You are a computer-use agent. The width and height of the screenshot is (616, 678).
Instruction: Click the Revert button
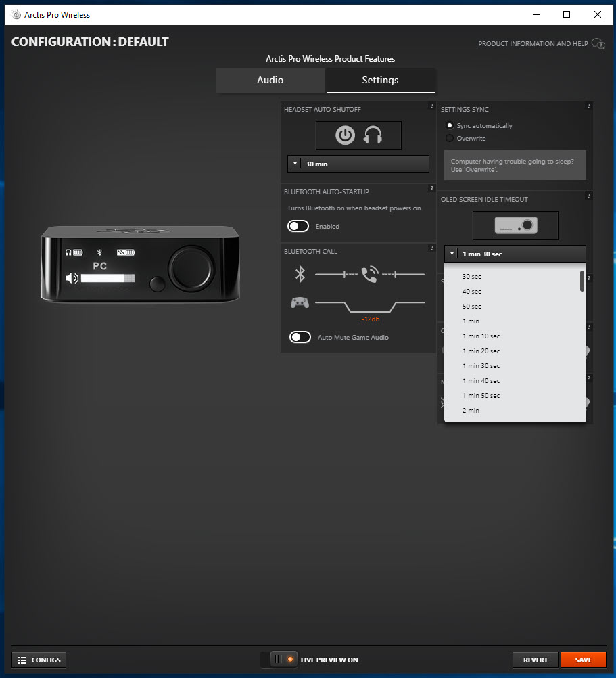click(x=536, y=660)
